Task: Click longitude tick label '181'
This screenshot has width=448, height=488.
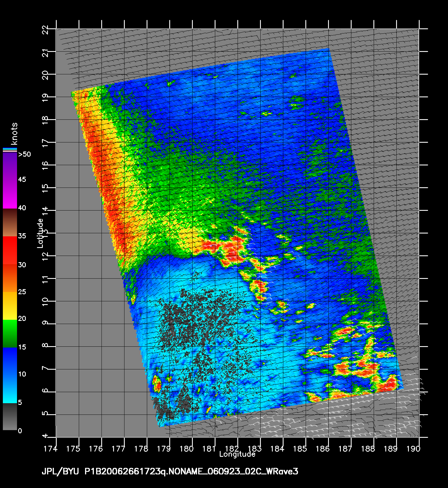Action: 209,449
